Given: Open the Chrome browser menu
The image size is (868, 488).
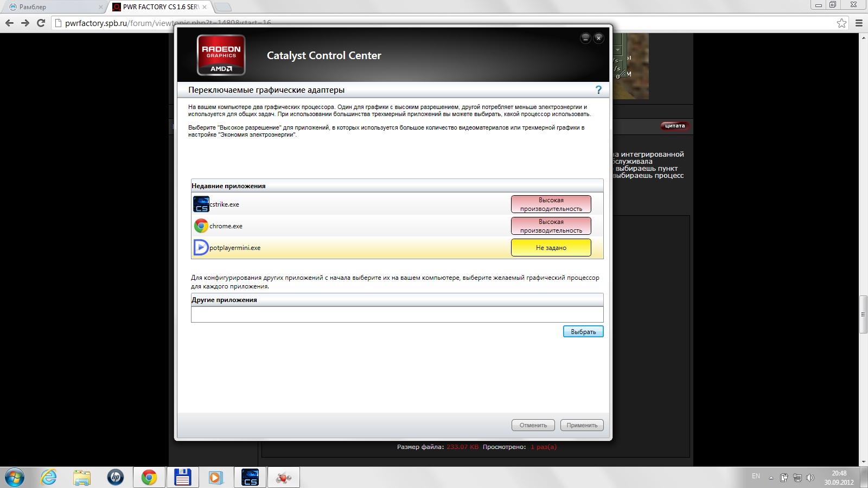Looking at the screenshot, I should tap(859, 23).
